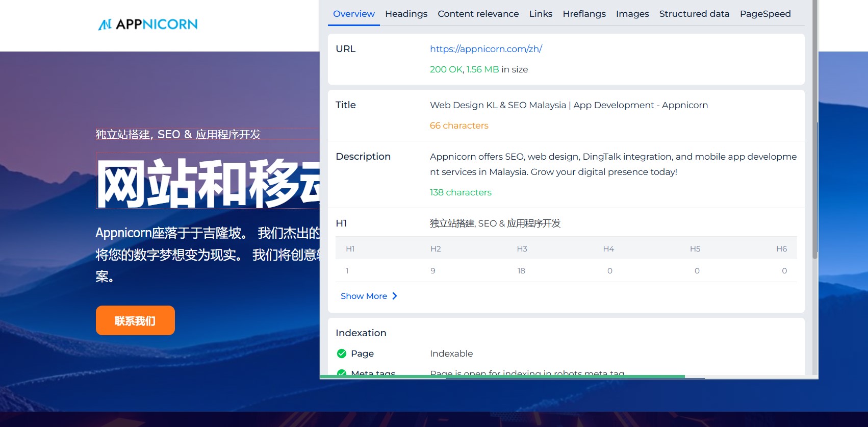Switch to the Links tab

point(541,14)
